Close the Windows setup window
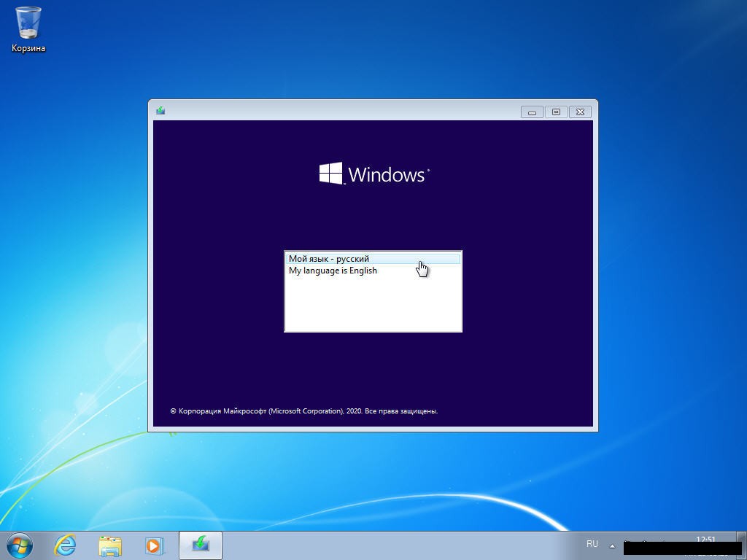Image resolution: width=747 pixels, height=560 pixels. 580,112
